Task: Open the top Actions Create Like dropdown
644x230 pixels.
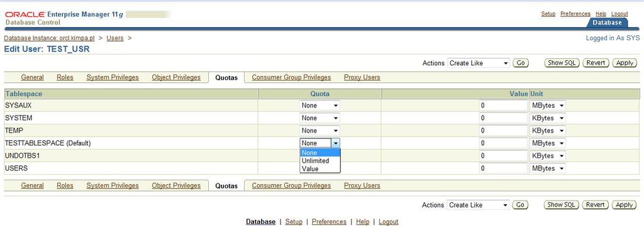Action: (x=478, y=63)
